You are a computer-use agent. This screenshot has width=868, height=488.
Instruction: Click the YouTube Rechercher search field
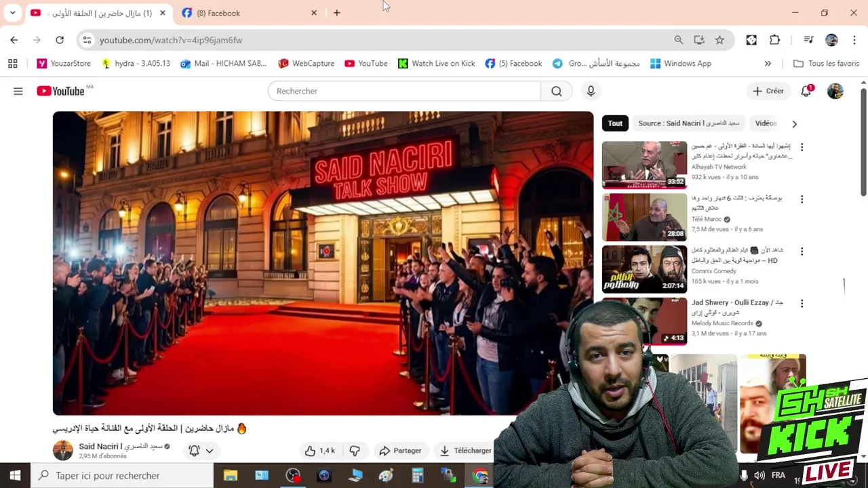pyautogui.click(x=404, y=91)
